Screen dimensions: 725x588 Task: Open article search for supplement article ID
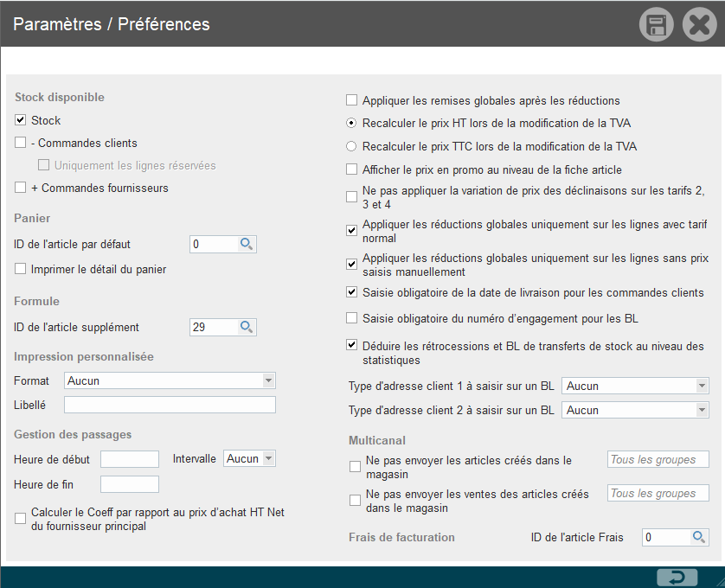coord(246,327)
